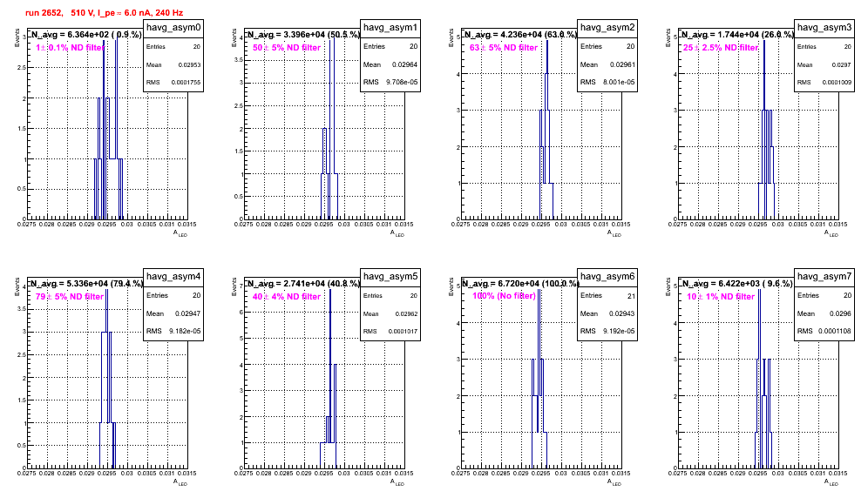
Task: Click the N_avg = 6.720e+04 label
Action: point(520,284)
